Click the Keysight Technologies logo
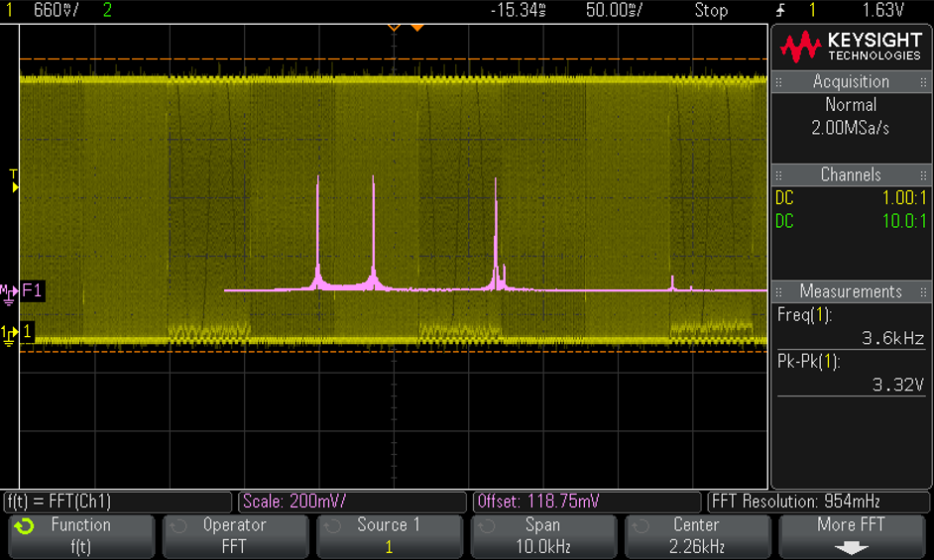Screen dimensions: 934x560 click(x=851, y=47)
